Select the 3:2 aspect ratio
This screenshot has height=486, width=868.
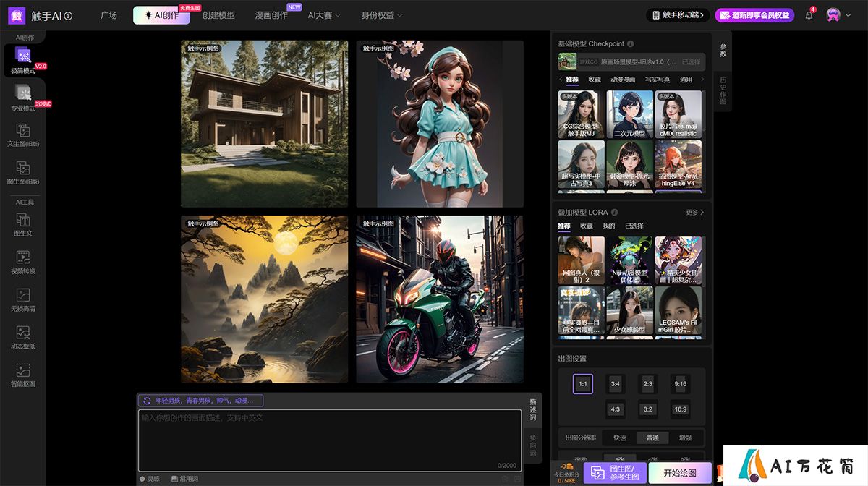pos(648,409)
